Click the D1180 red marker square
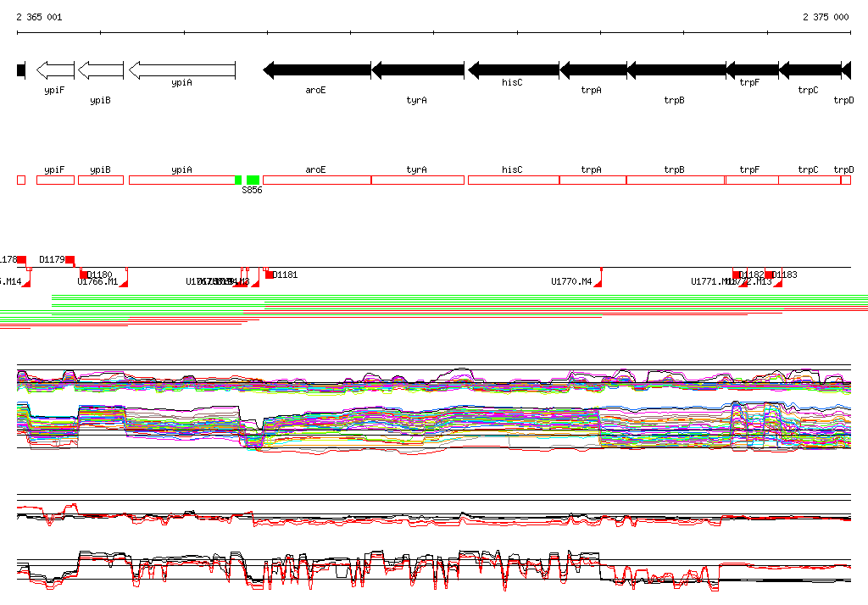868x605 pixels. (x=84, y=275)
